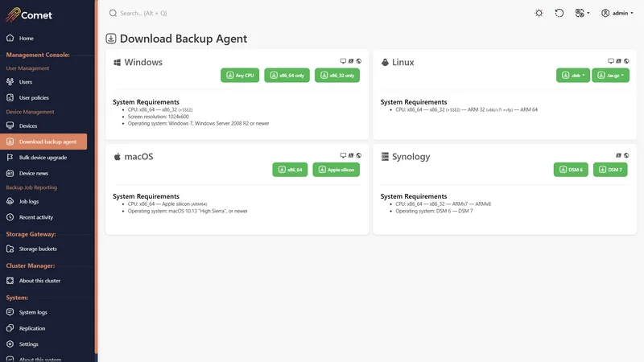The height and width of the screenshot is (362, 644).
Task: Download the Synology DSM 7 package
Action: click(610, 170)
